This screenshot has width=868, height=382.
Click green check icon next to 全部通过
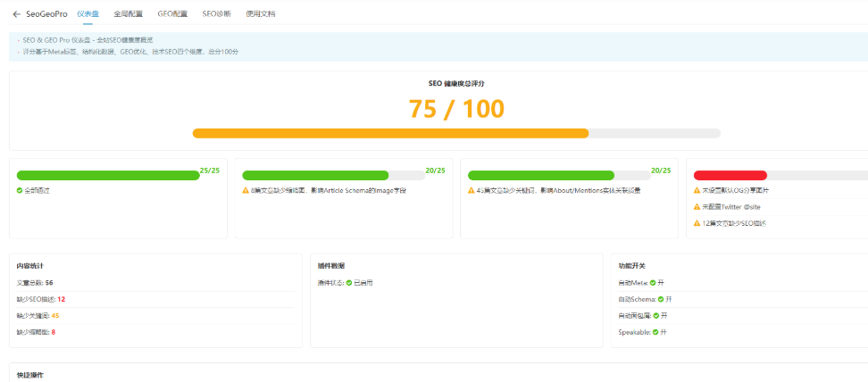(20, 191)
